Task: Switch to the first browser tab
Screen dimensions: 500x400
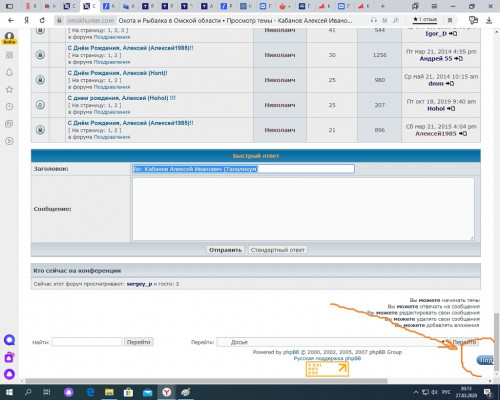Action: point(31,6)
